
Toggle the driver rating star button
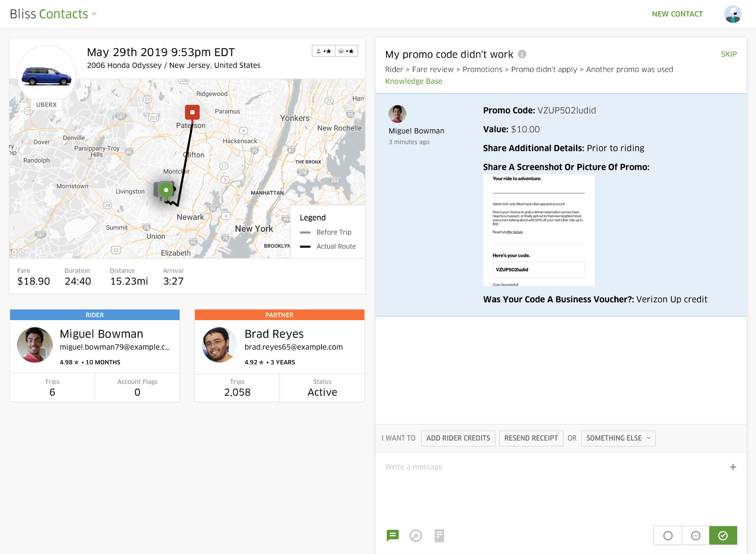[x=346, y=51]
